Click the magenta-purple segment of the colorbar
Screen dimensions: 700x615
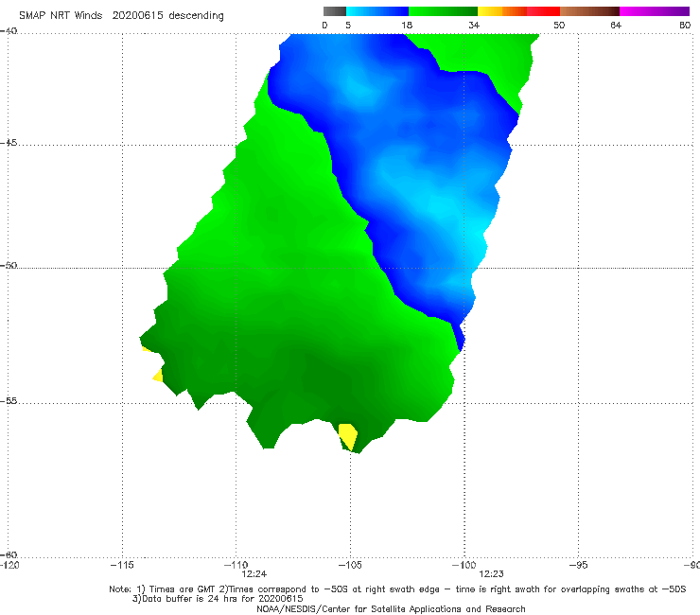tap(654, 11)
